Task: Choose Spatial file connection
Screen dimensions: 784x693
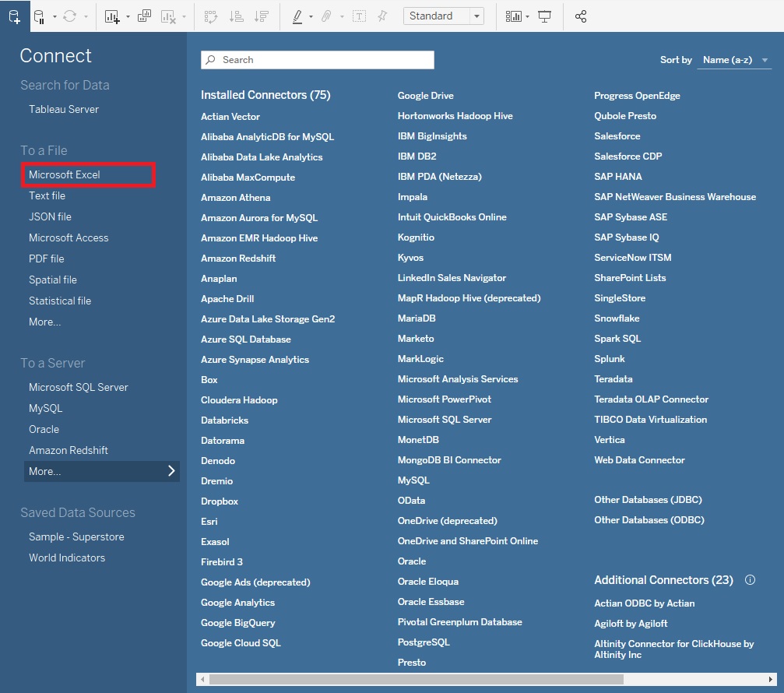Action: pyautogui.click(x=52, y=280)
